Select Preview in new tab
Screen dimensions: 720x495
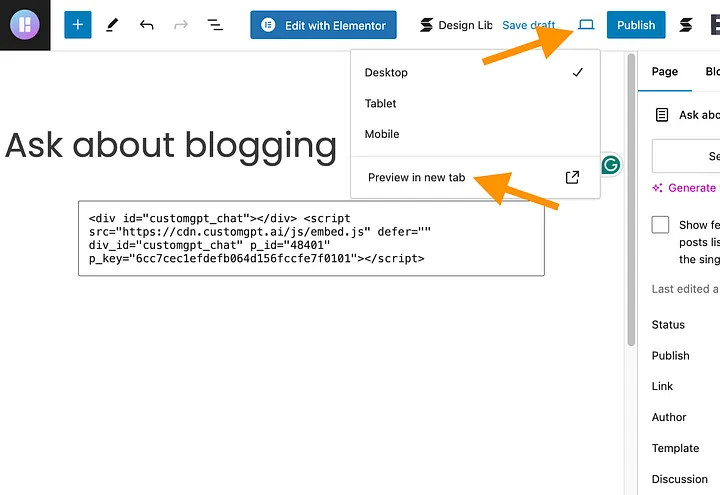pos(416,178)
